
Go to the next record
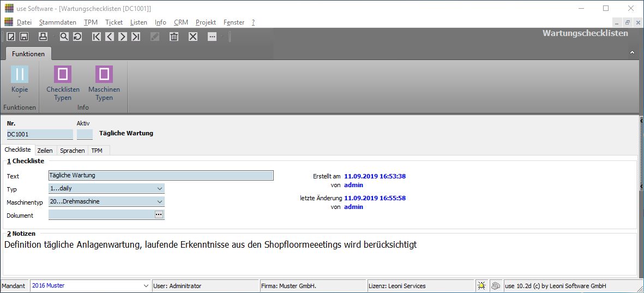tap(123, 37)
